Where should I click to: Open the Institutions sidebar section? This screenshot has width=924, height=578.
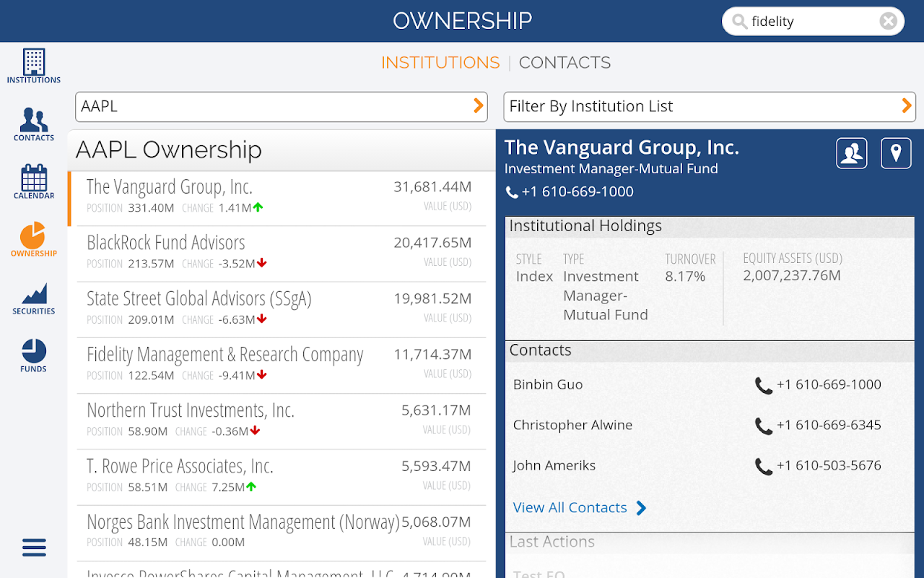click(34, 66)
